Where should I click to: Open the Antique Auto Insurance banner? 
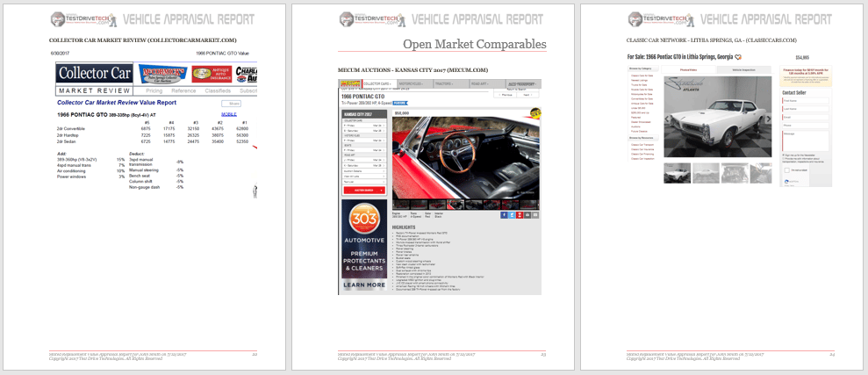pos(212,74)
